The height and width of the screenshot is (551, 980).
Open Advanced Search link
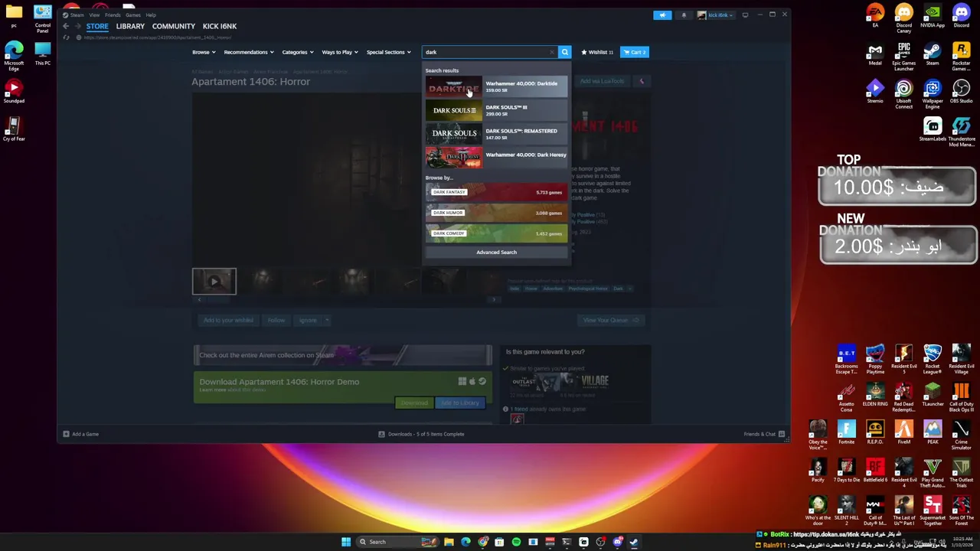497,253
